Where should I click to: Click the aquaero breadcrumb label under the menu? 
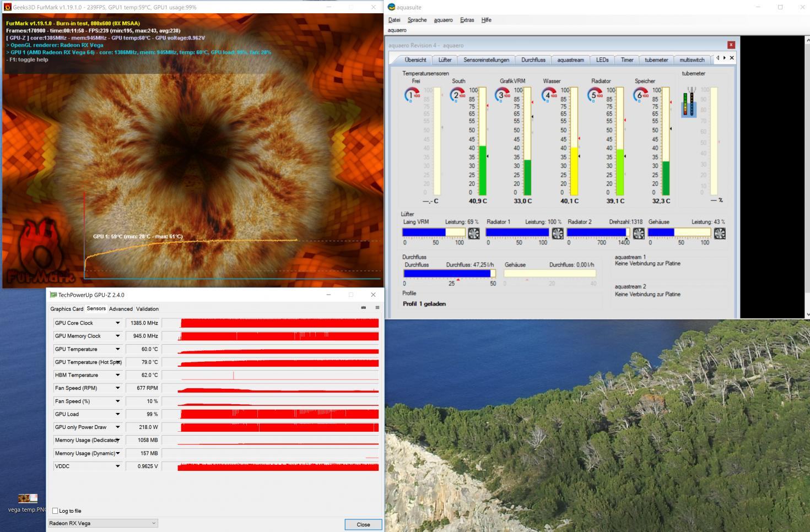point(397,30)
